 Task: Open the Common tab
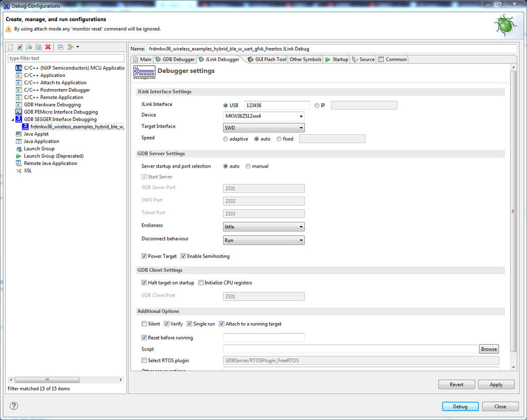coord(392,60)
